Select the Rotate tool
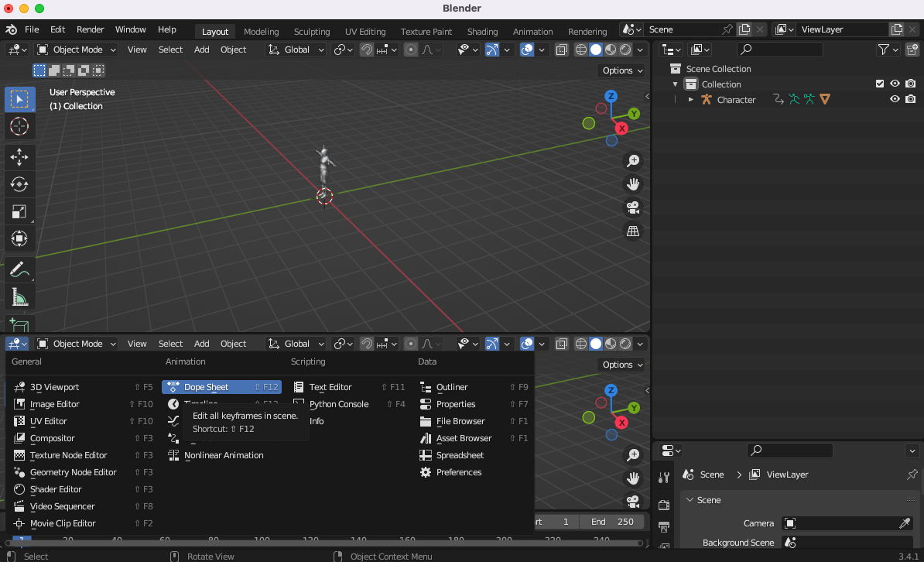 click(x=19, y=184)
